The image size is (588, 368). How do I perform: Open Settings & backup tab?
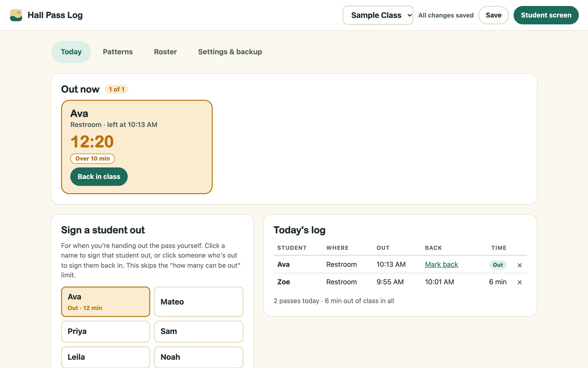[x=230, y=52]
